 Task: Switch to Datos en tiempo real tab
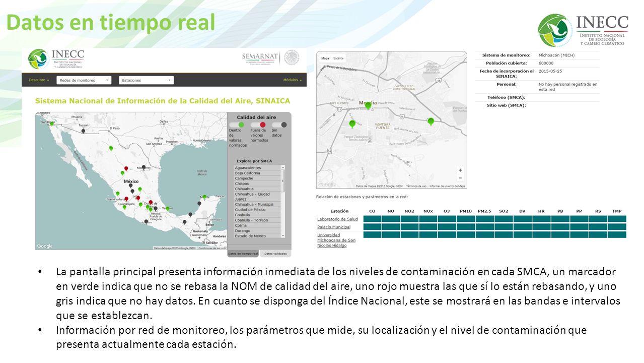click(x=244, y=254)
